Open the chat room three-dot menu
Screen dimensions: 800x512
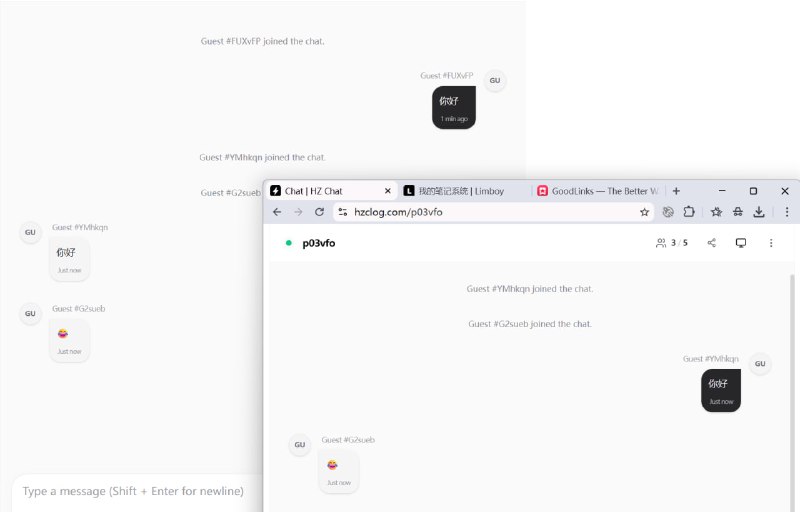click(x=771, y=243)
